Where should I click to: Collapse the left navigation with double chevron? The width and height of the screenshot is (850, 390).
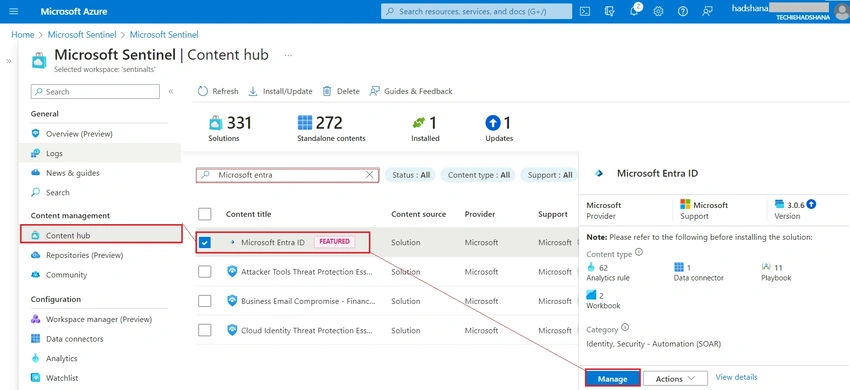pyautogui.click(x=171, y=92)
